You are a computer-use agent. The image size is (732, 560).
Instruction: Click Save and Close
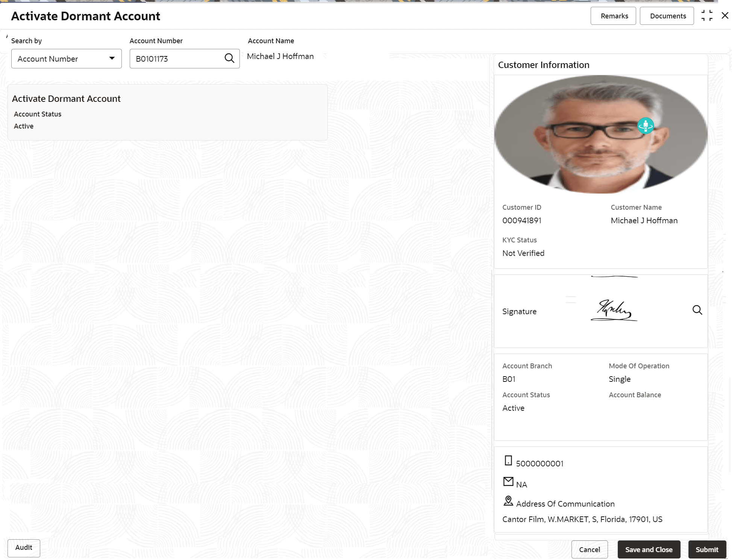click(x=649, y=549)
